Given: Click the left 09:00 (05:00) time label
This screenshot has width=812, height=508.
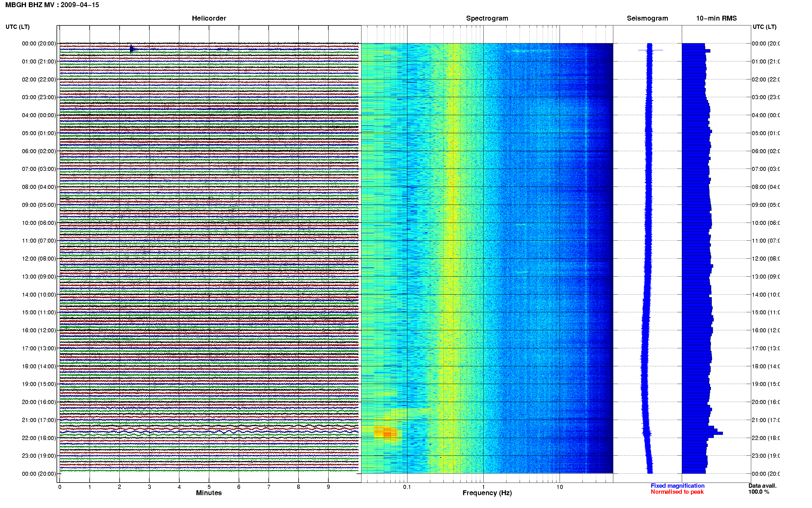Looking at the screenshot, I should point(39,205).
